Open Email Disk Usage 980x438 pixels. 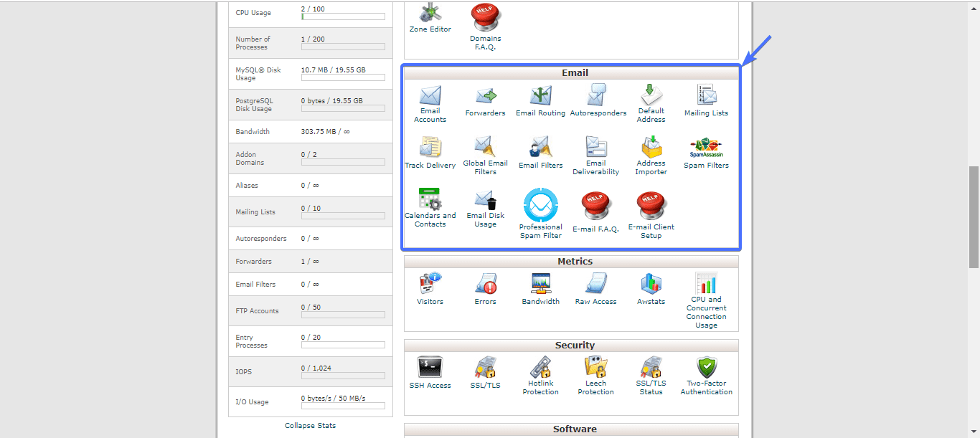(485, 209)
